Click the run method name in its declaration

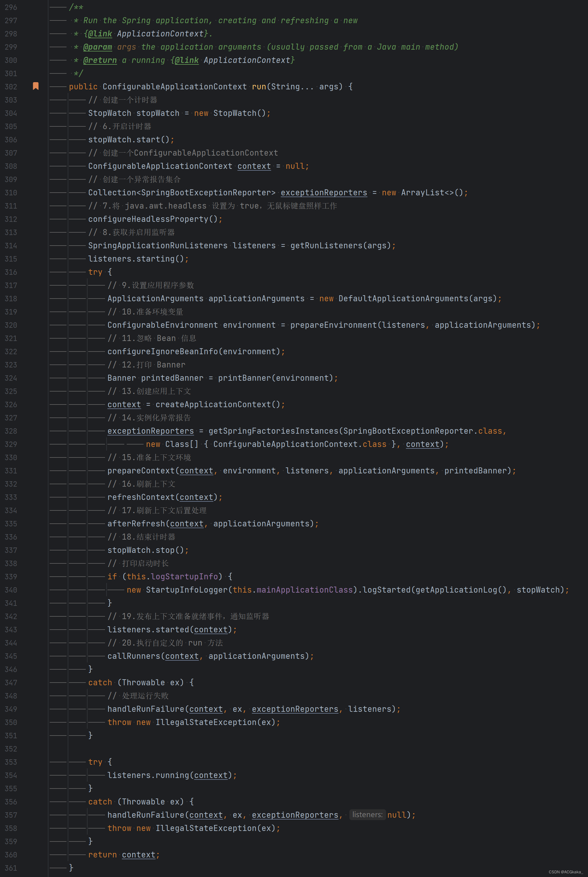(x=259, y=87)
